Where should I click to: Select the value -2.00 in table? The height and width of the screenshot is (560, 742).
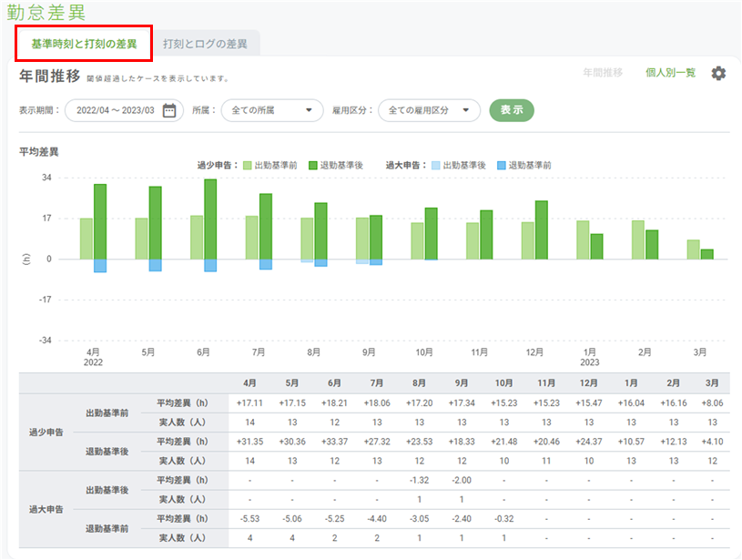point(462,480)
